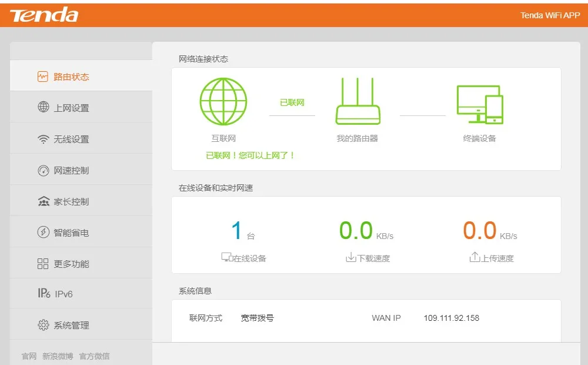Open the 网速控制 menu label

71,171
